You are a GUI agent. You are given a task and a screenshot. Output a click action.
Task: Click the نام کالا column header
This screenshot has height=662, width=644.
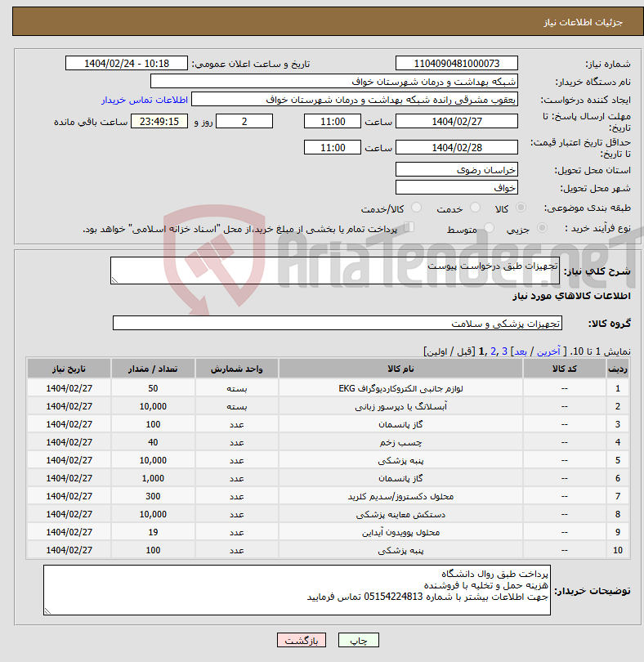pos(400,369)
